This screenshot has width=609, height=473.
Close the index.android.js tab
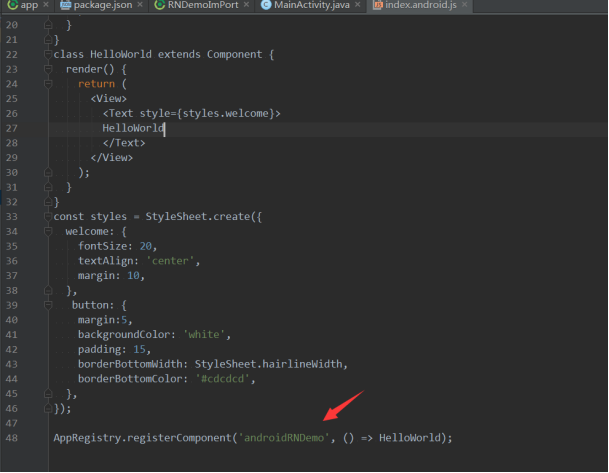(465, 5)
